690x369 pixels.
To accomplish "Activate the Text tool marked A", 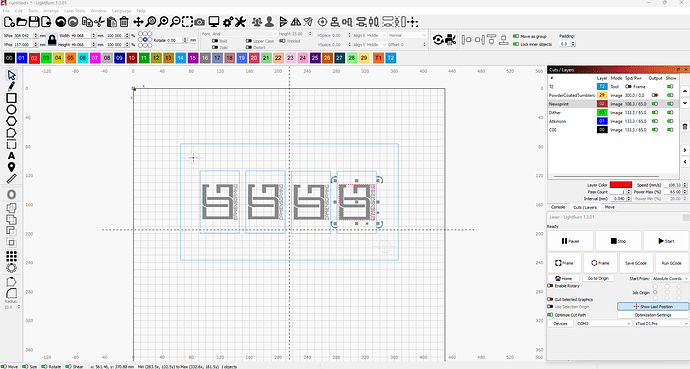I will pos(11,156).
